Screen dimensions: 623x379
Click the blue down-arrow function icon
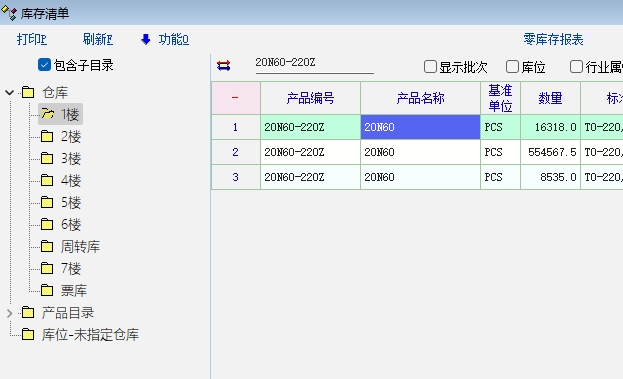[146, 39]
